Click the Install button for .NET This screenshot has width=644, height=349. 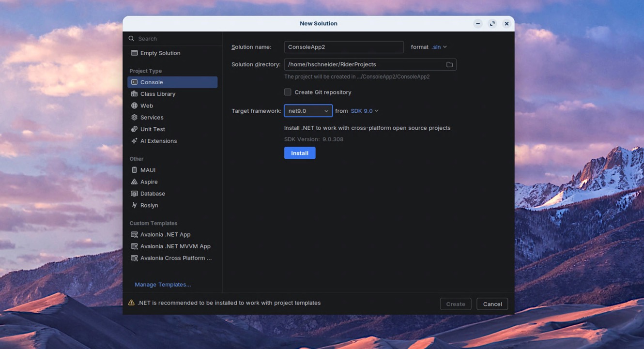click(299, 152)
